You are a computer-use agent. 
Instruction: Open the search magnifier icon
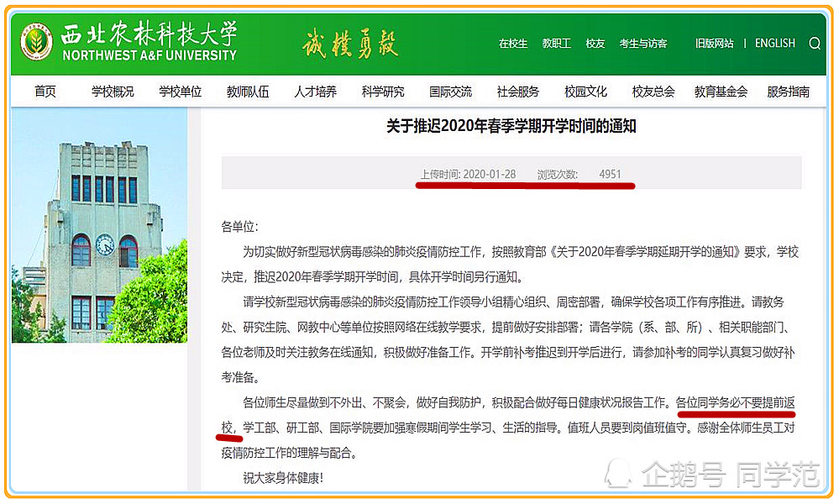pos(815,44)
